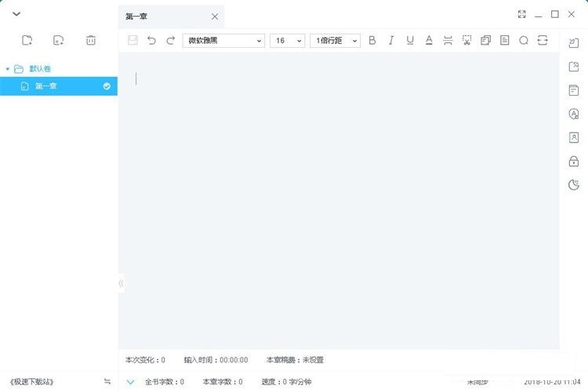Click the last toolbar replace icon

[x=543, y=40]
